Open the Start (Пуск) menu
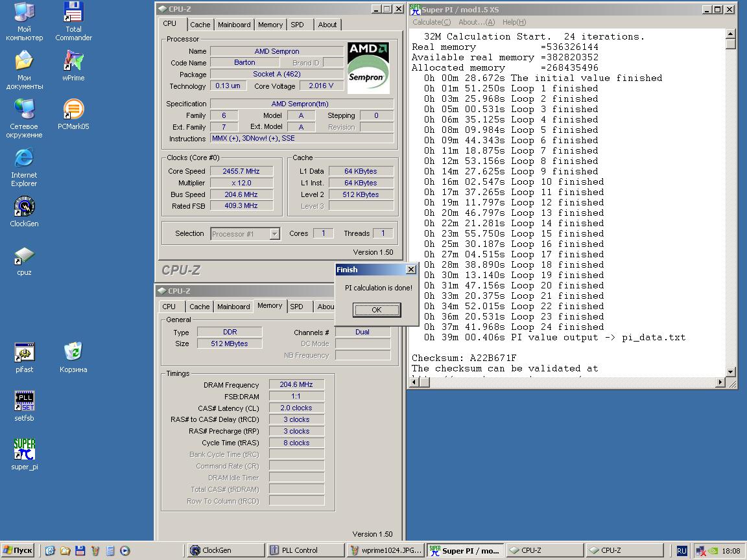 pos(18,550)
